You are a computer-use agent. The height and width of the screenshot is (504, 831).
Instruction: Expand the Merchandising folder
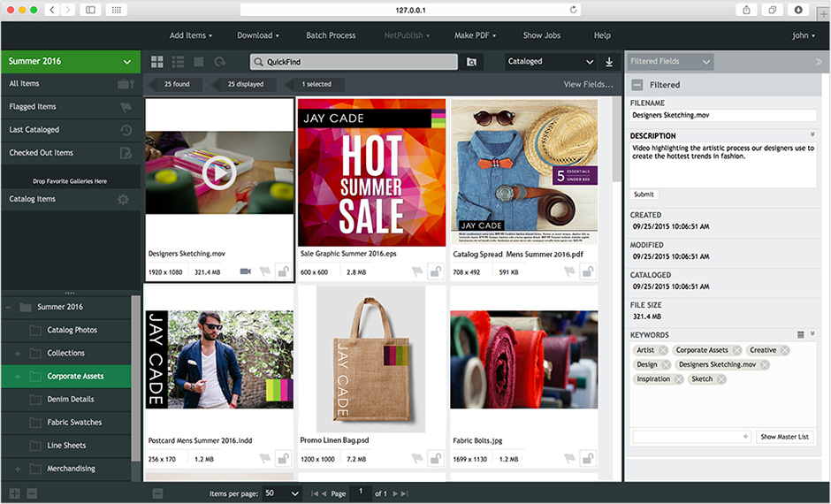tap(18, 469)
